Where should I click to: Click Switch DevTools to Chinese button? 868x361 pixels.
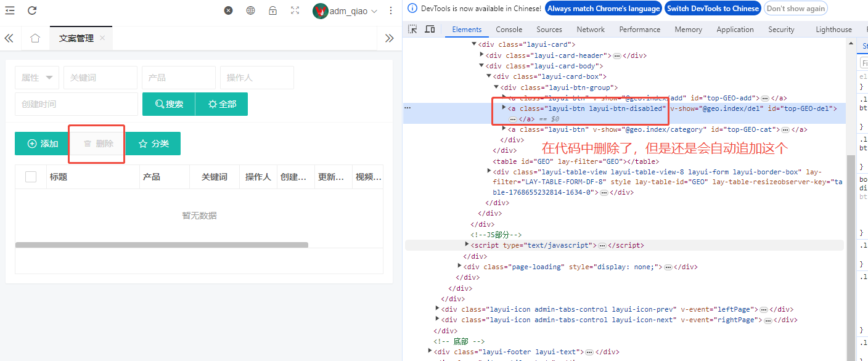[x=713, y=9]
